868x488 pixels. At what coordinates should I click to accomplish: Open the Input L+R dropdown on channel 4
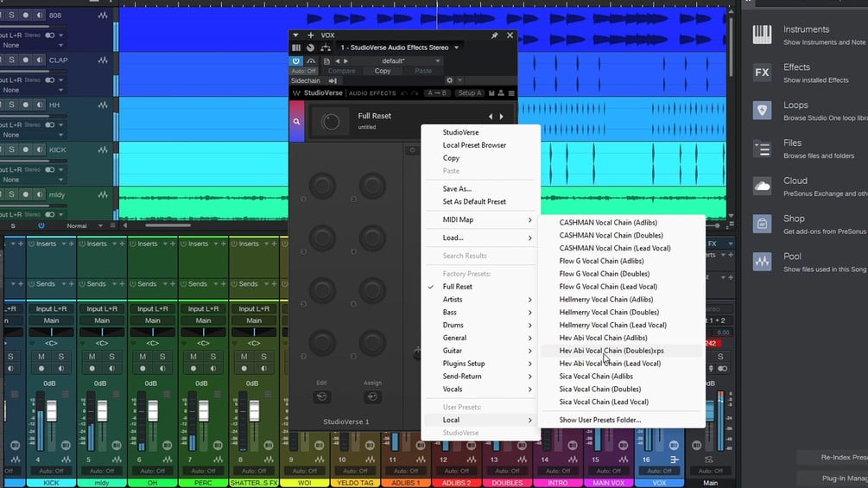pos(52,308)
